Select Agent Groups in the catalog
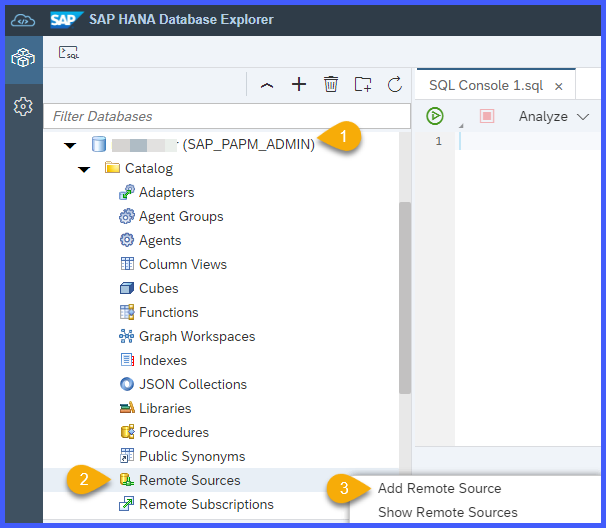The image size is (606, 528). coord(181,216)
